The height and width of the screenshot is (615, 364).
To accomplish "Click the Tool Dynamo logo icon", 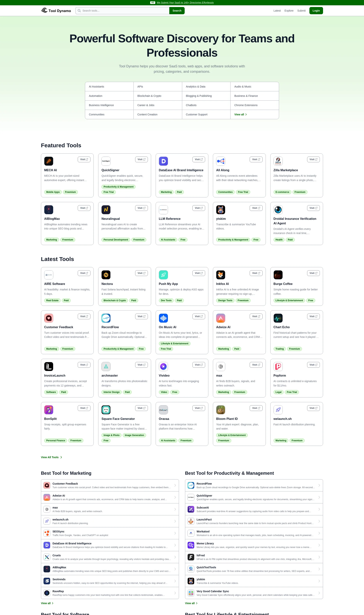I will [44, 10].
